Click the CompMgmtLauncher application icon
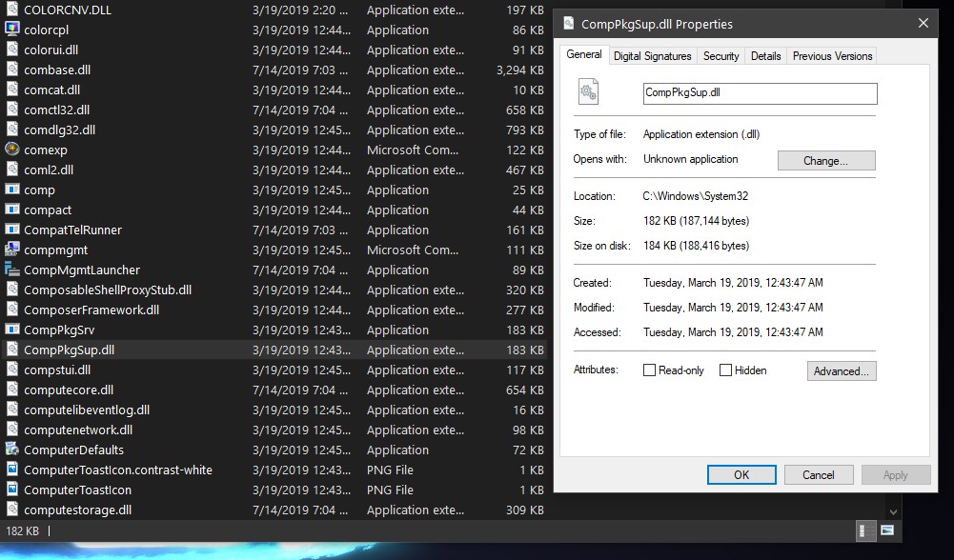Screen dimensions: 954x560 tap(12, 270)
